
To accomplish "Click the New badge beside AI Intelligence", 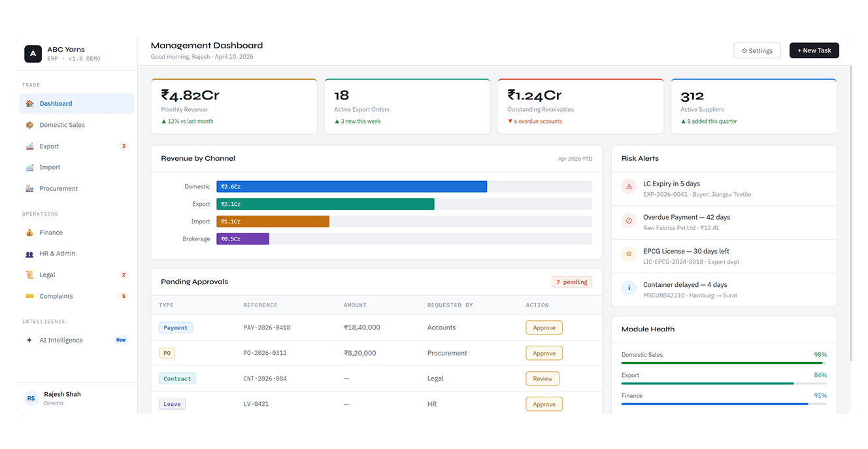I will pos(121,341).
